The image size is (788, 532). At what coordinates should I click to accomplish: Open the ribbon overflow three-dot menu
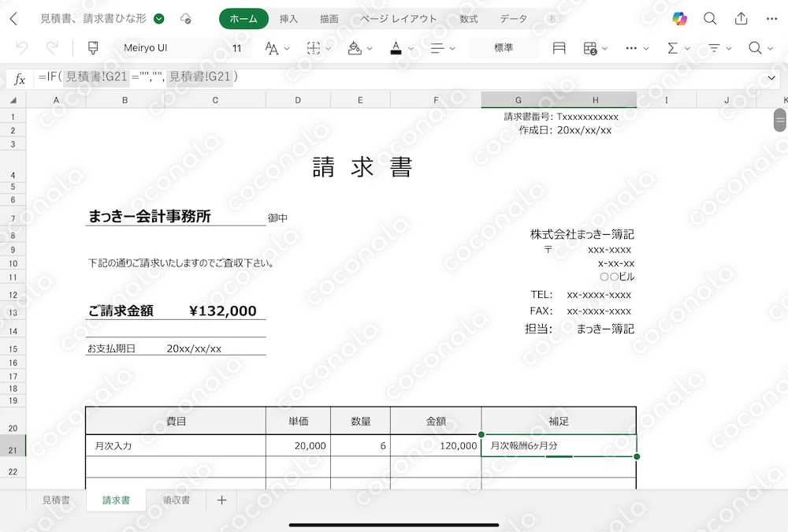pos(631,48)
